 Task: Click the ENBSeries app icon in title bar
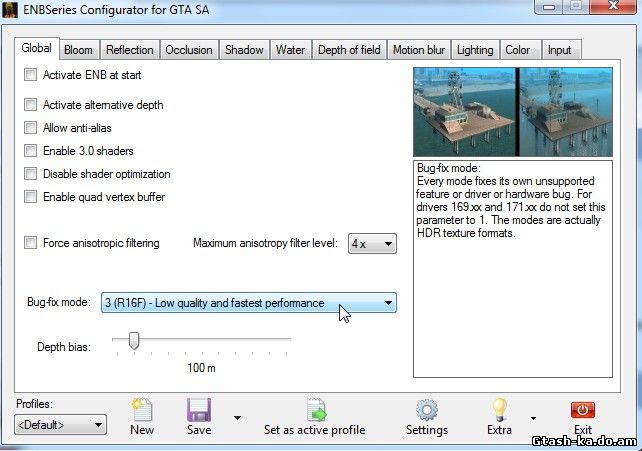point(10,10)
